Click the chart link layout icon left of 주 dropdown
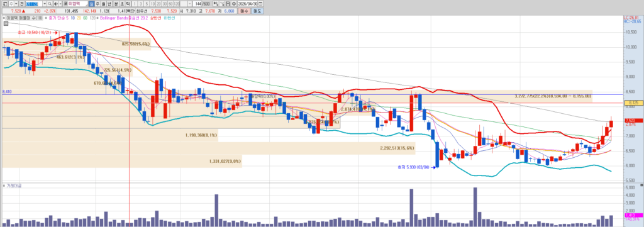The height and width of the screenshot is (227, 644). point(5,4)
